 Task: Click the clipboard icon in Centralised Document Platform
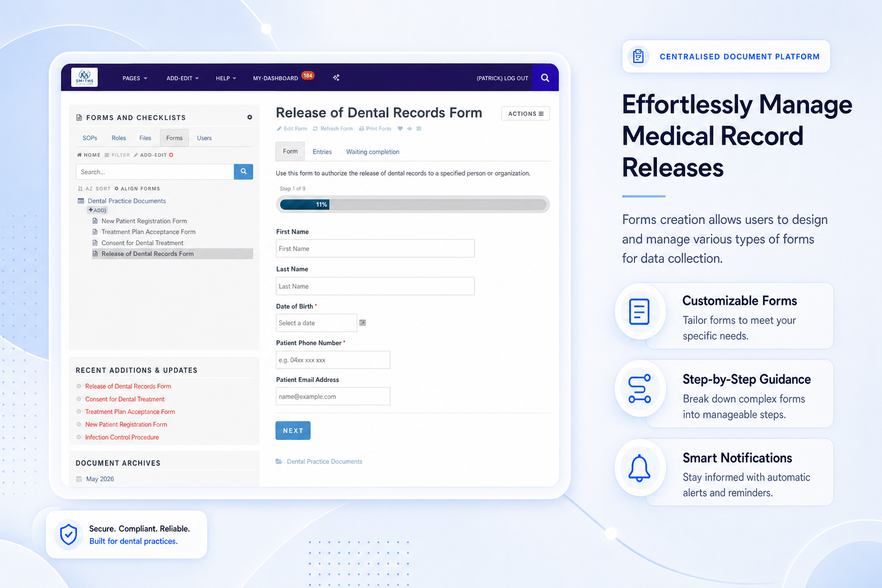tap(638, 56)
